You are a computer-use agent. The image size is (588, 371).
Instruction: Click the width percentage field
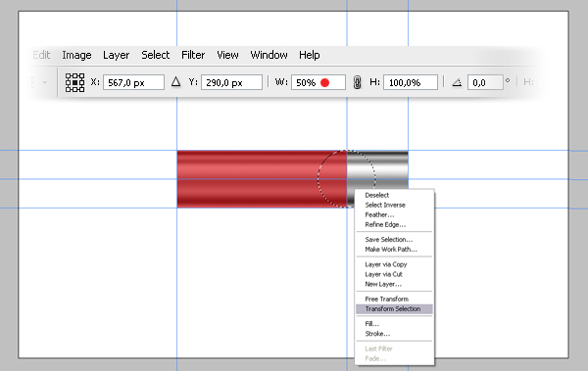point(318,82)
